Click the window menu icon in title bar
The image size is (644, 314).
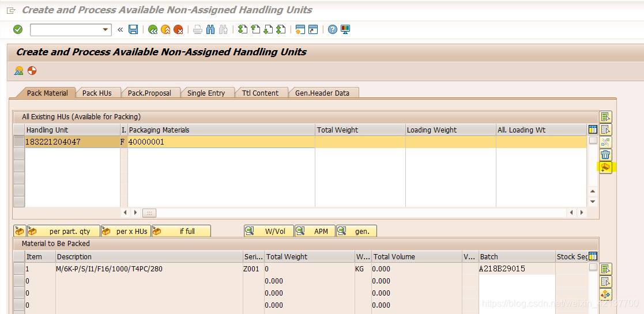point(12,10)
